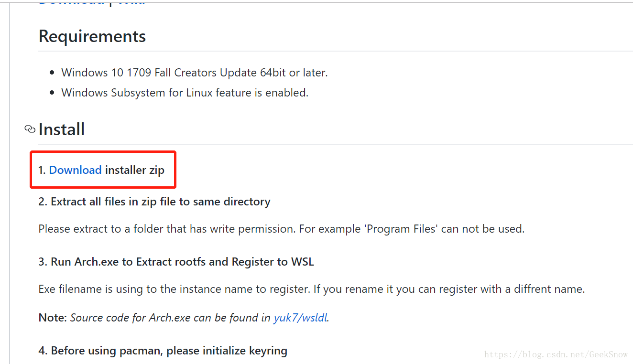The height and width of the screenshot is (364, 633).
Task: Click the bullet marker before Windows Subsystem
Action: [x=52, y=93]
